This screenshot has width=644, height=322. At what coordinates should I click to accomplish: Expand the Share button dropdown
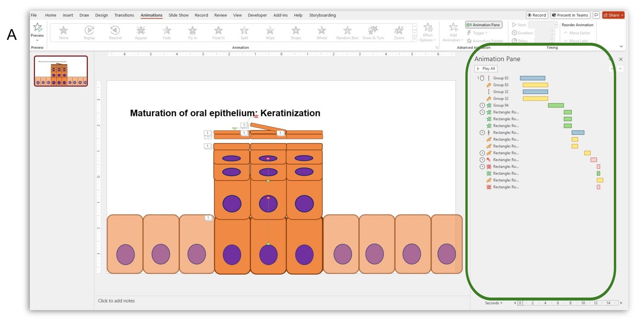tap(622, 15)
